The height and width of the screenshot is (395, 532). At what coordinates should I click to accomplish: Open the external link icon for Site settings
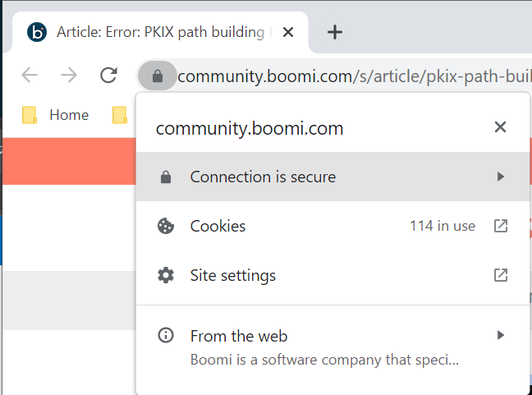click(500, 275)
